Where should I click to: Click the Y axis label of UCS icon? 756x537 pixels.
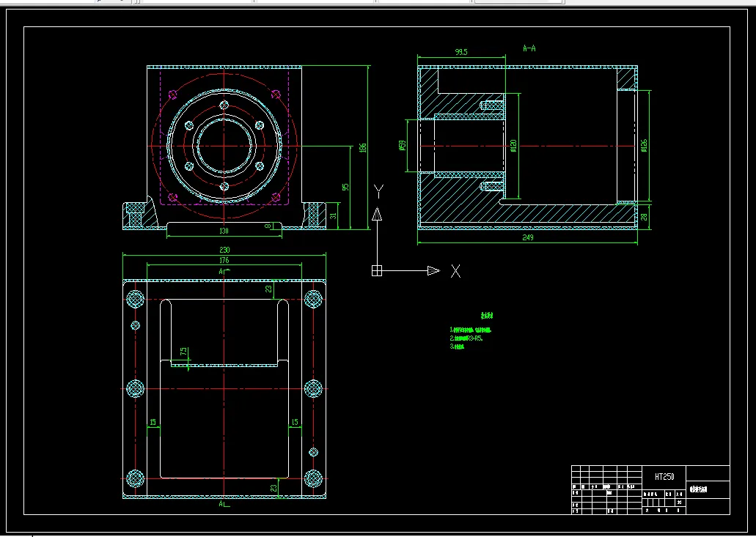coord(378,192)
